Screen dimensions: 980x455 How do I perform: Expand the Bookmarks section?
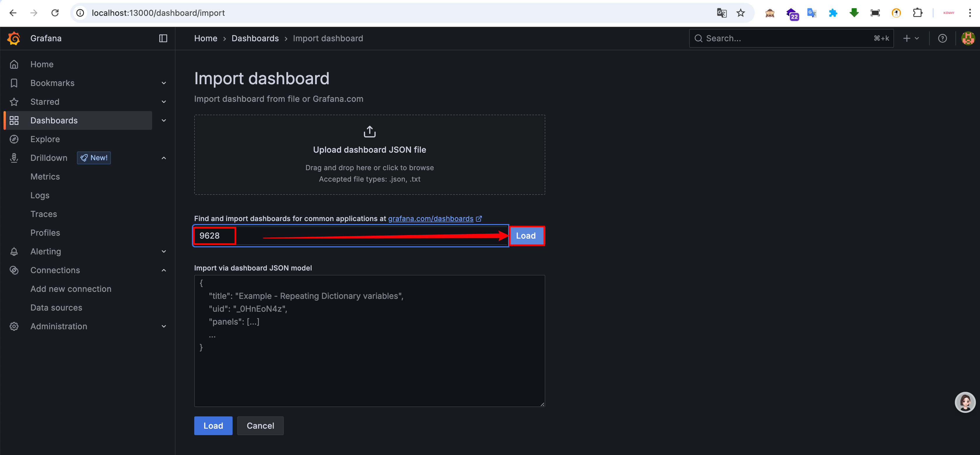(x=164, y=83)
